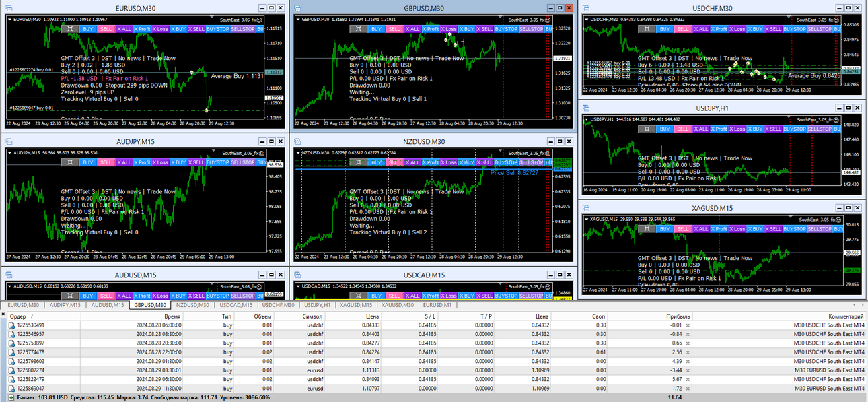This screenshot has width=868, height=402.
Task: Click the EA smiley icon in the XAGUSD,M15 chart
Action: coord(837,220)
